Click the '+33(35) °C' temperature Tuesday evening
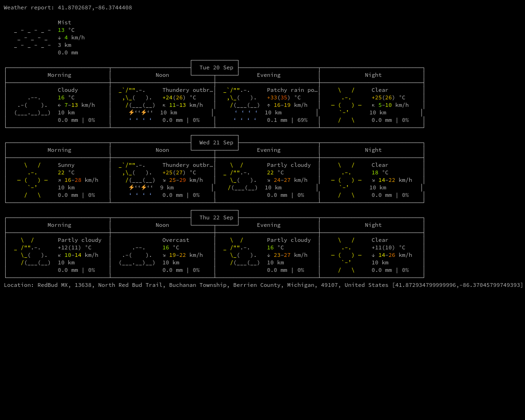Screen dimensions: 525x420 point(284,98)
